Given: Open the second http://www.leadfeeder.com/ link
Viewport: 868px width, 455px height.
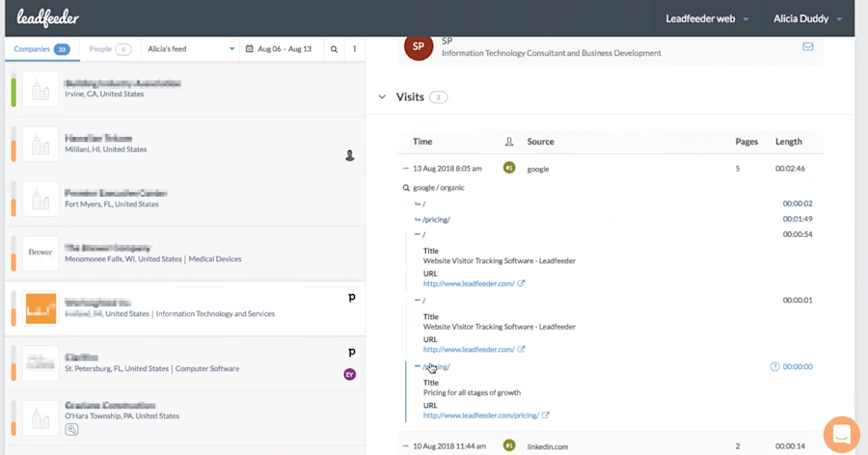Looking at the screenshot, I should coord(469,349).
